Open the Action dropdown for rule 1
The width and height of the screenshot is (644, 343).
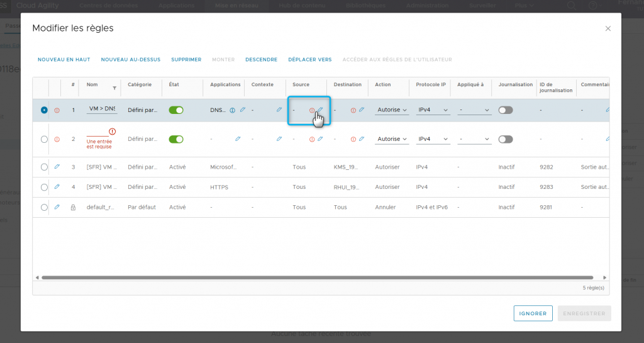pos(392,110)
